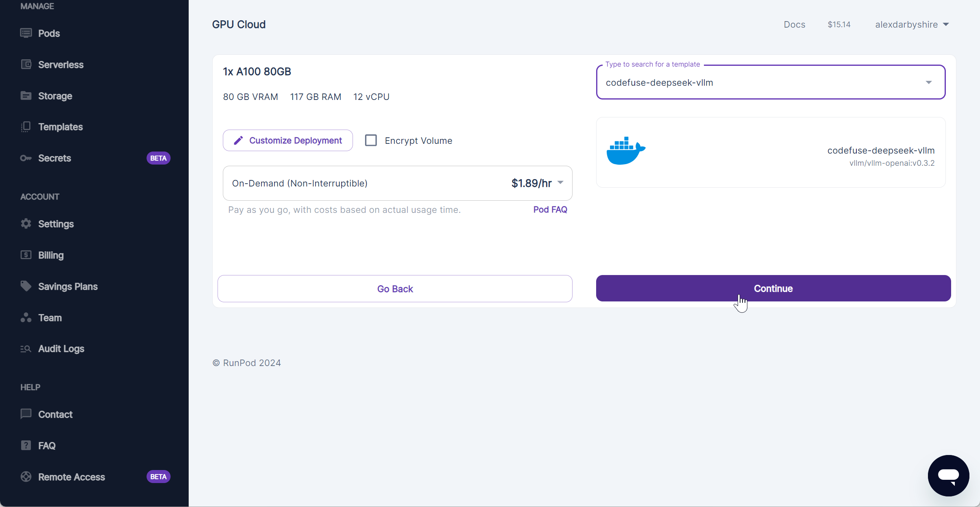
Task: Click the 117 GB RAM spec text
Action: 316,97
